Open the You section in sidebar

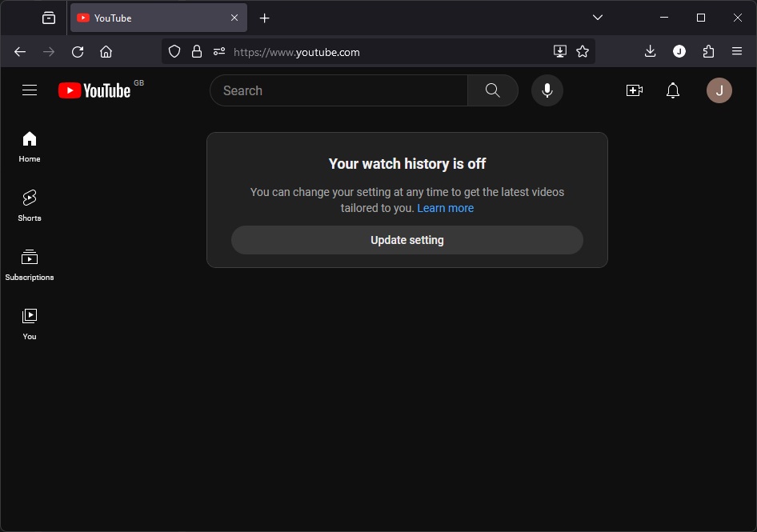(30, 323)
